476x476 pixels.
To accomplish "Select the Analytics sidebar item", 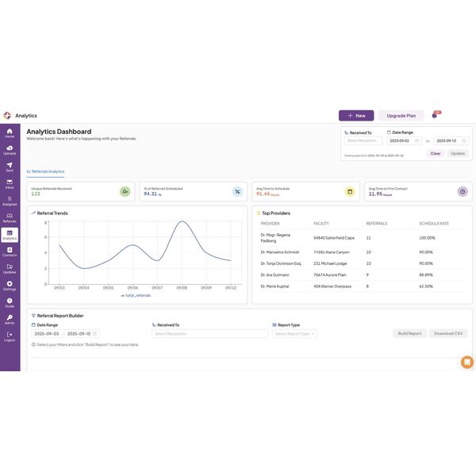I will point(10,235).
